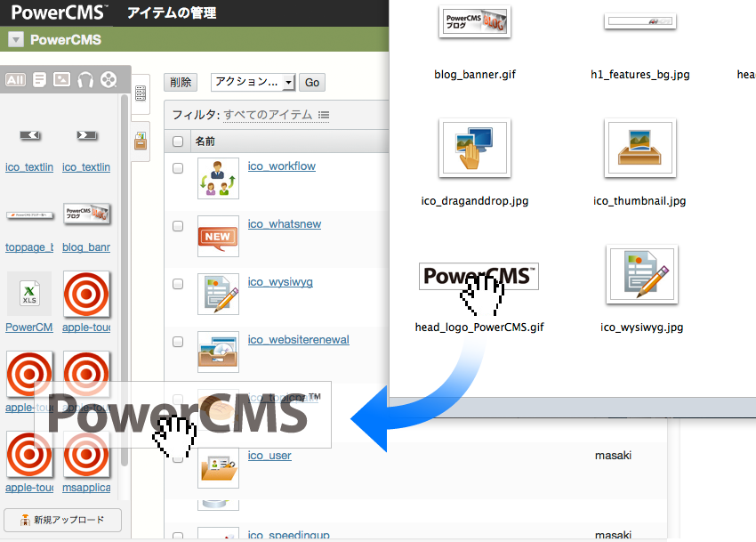Screen dimensions: 756x542
Task: Open the filter list options icon
Action: click(x=324, y=115)
